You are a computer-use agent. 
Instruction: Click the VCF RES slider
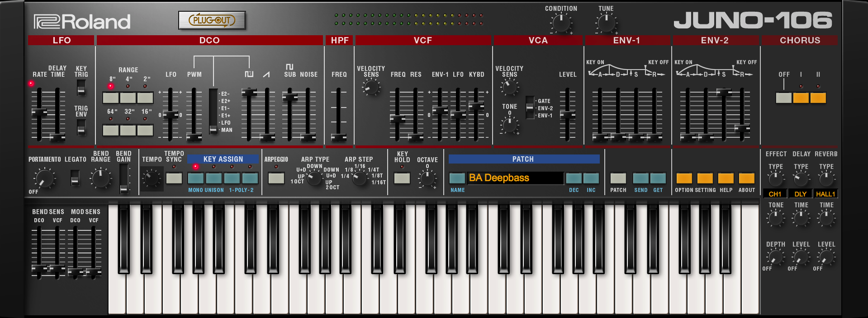[x=416, y=137]
